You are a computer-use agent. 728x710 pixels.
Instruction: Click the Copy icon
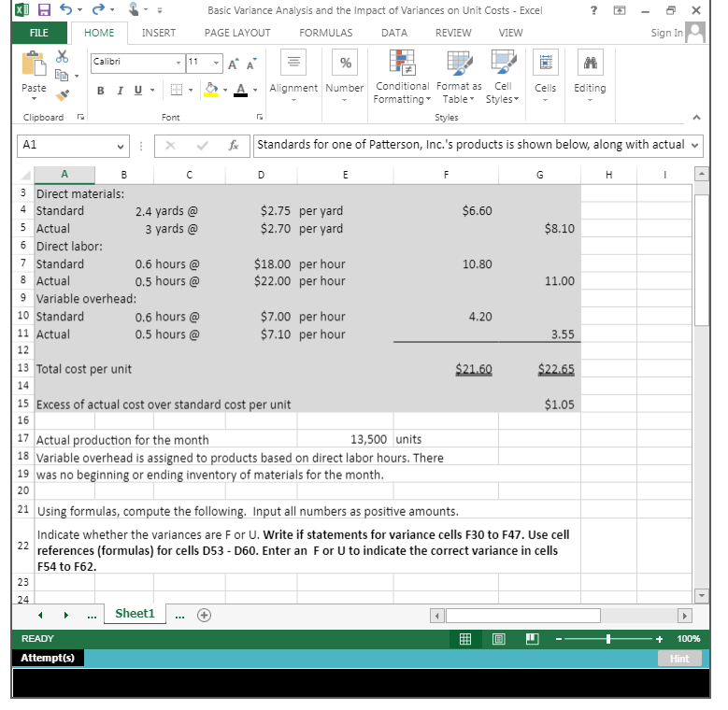click(62, 75)
